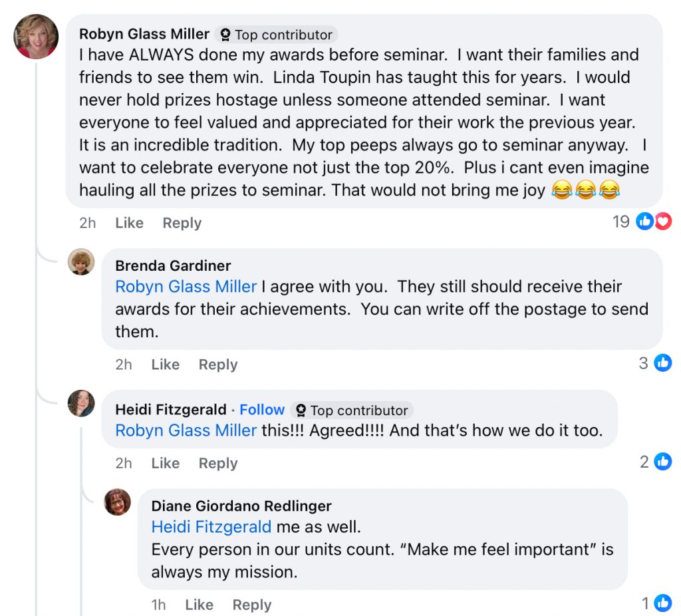Click the 2h timestamp on Robyn's comment
This screenshot has width=681, height=616.
(87, 223)
